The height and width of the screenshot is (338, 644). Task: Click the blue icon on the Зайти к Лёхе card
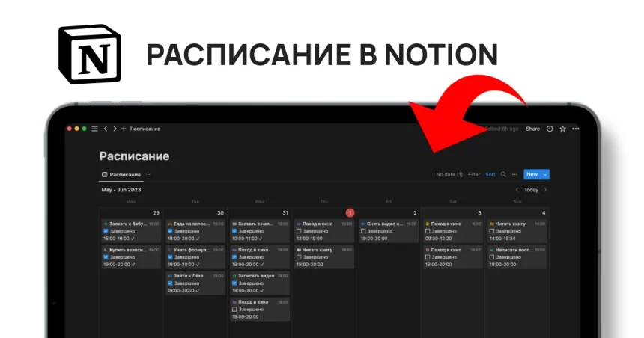pyautogui.click(x=170, y=276)
